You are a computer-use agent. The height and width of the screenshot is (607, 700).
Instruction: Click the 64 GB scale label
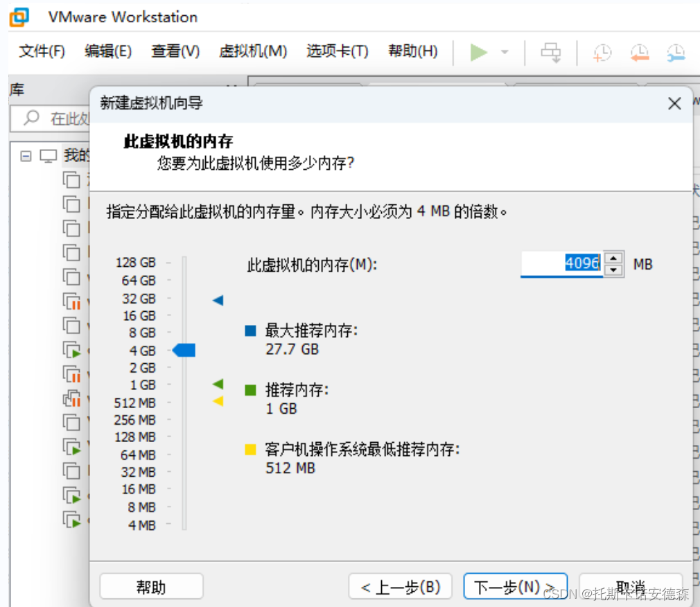coord(139,281)
